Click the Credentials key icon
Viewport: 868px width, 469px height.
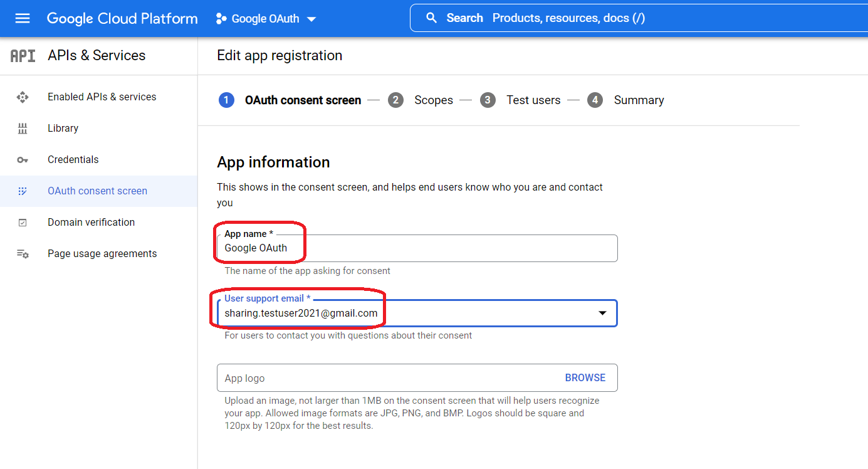[x=23, y=160]
